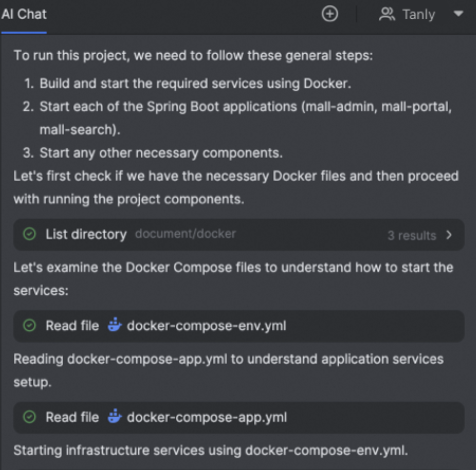
Task: Open the Tanly dropdown arrow
Action: [458, 14]
